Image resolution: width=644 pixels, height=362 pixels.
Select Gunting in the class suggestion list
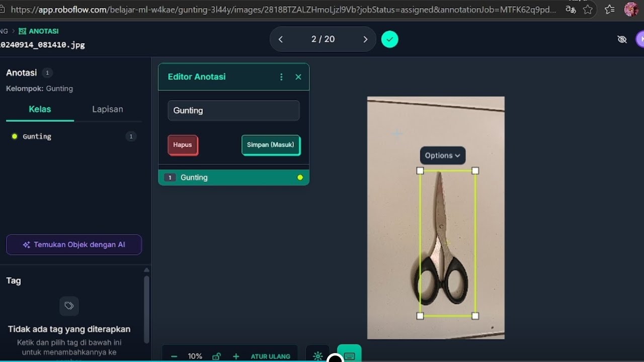[x=233, y=177]
